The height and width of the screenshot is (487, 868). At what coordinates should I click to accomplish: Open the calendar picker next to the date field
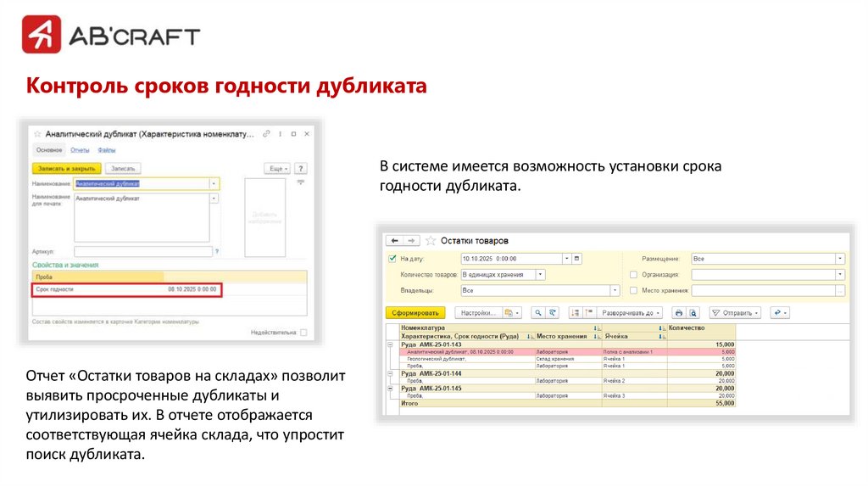[x=576, y=259]
